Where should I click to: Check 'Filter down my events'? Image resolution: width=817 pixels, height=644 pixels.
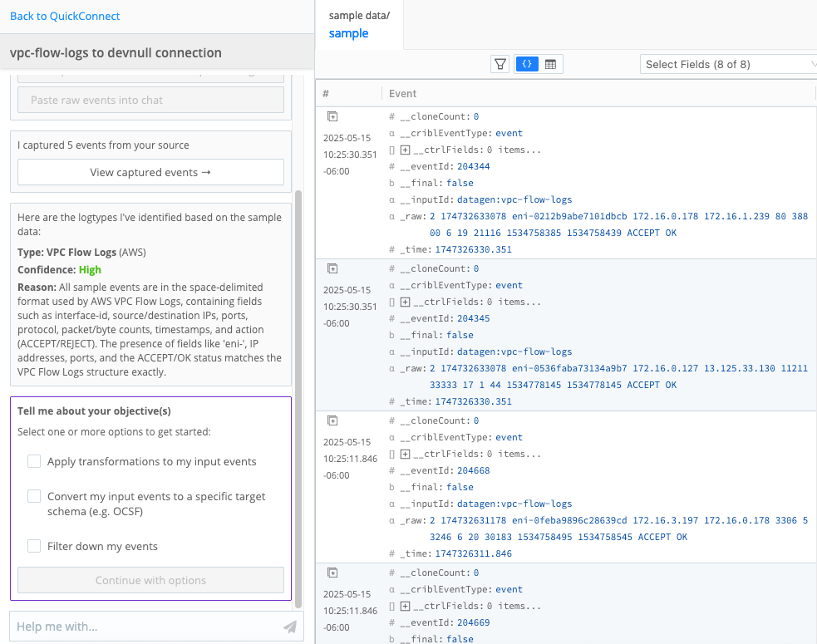click(x=34, y=546)
